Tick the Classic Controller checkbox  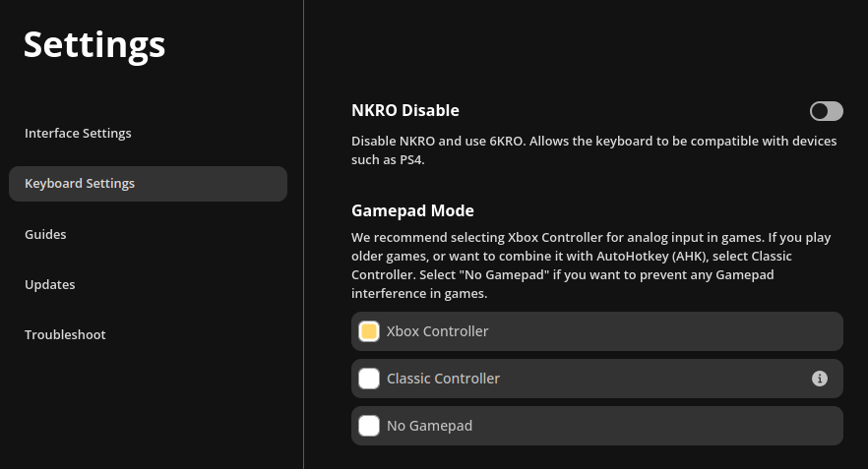[369, 379]
